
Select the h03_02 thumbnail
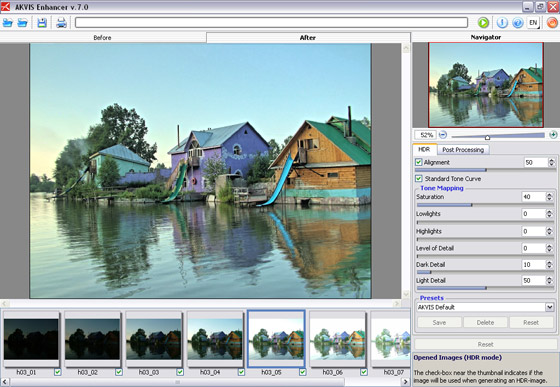click(92, 339)
